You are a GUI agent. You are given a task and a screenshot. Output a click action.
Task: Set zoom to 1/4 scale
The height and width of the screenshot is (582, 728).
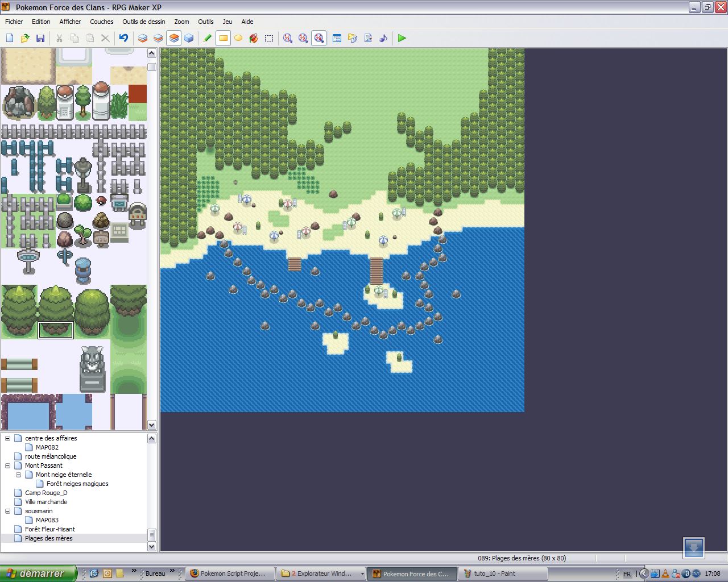pos(319,38)
